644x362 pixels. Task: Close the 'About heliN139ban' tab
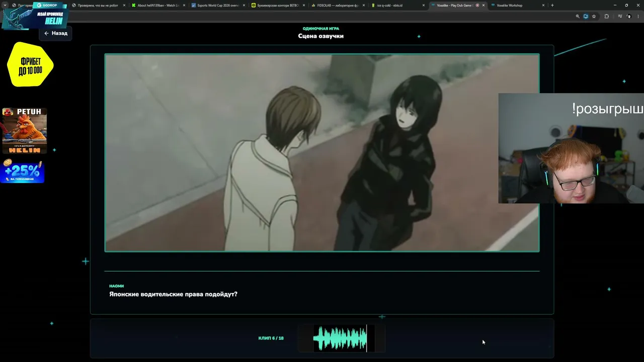pos(184,6)
